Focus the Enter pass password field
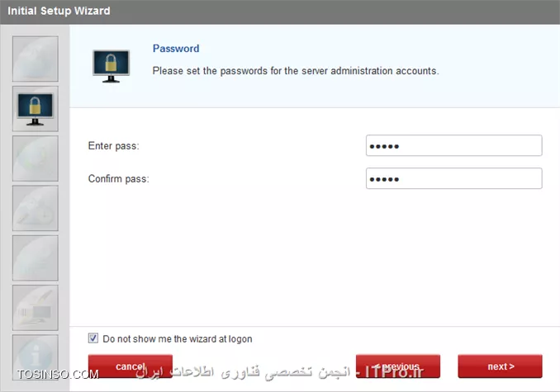560x392 pixels. 454,145
